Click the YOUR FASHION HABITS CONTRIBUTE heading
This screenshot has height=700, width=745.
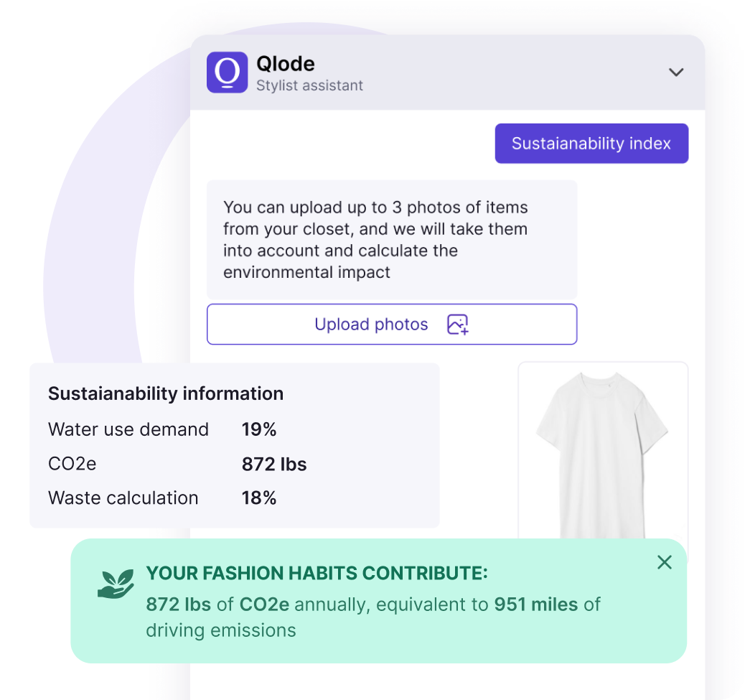[x=317, y=573]
